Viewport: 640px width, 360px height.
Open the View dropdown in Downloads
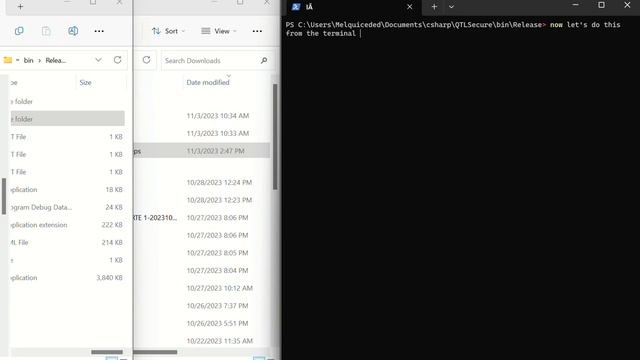coord(219,31)
